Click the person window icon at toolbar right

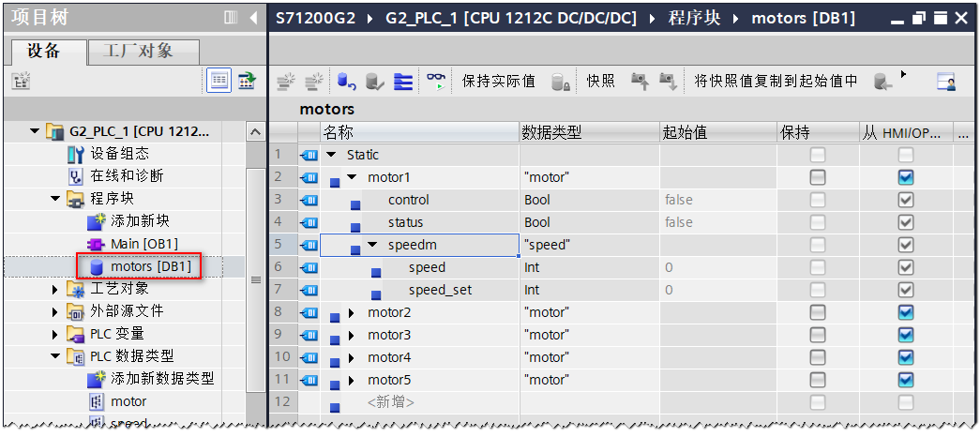pyautogui.click(x=946, y=82)
